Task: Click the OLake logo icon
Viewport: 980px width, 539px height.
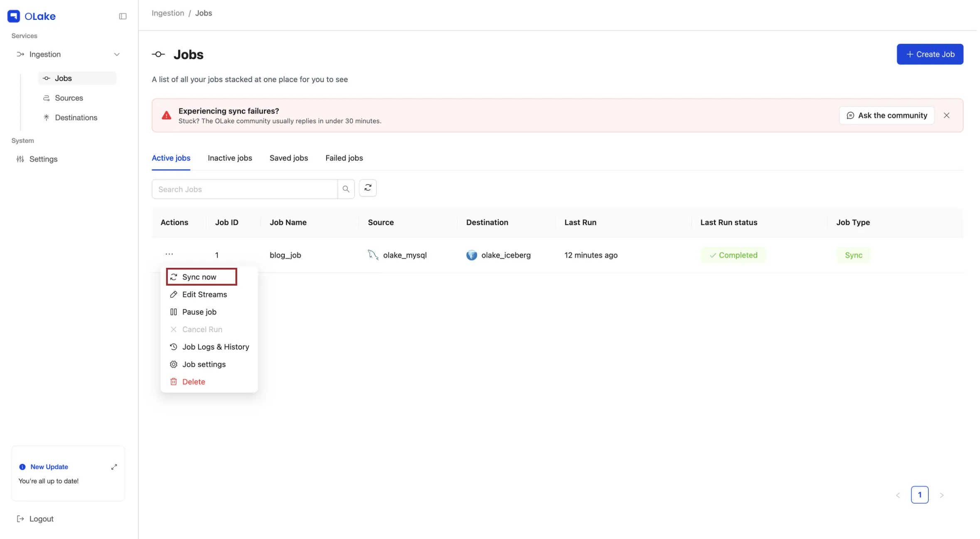Action: point(14,16)
